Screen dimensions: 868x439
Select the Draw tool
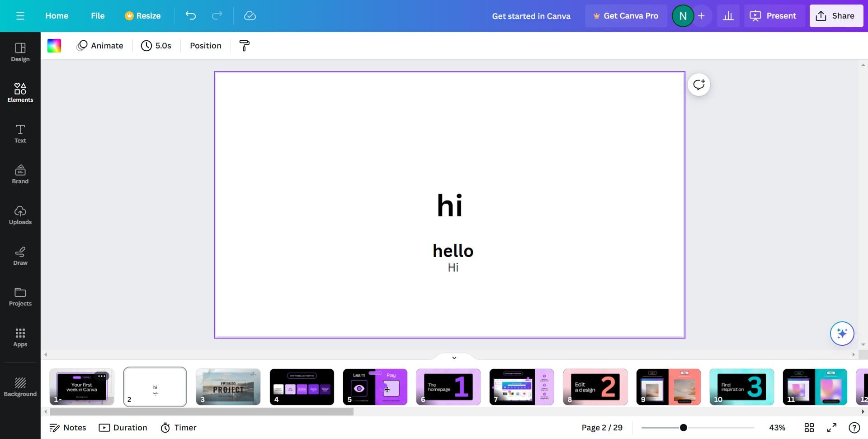20,256
